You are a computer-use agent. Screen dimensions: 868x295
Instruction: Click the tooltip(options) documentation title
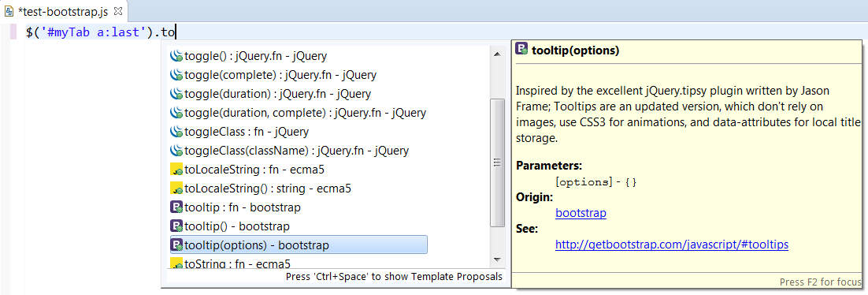click(x=575, y=50)
